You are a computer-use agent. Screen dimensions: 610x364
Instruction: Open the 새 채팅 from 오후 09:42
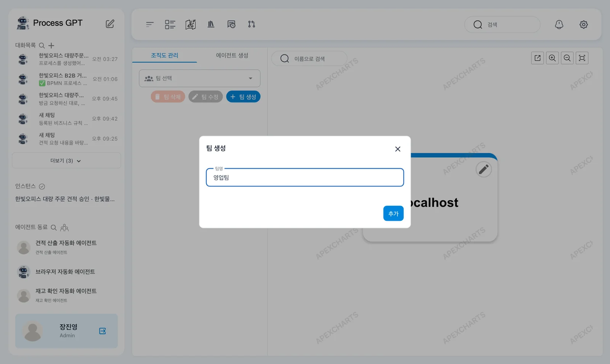click(x=66, y=119)
